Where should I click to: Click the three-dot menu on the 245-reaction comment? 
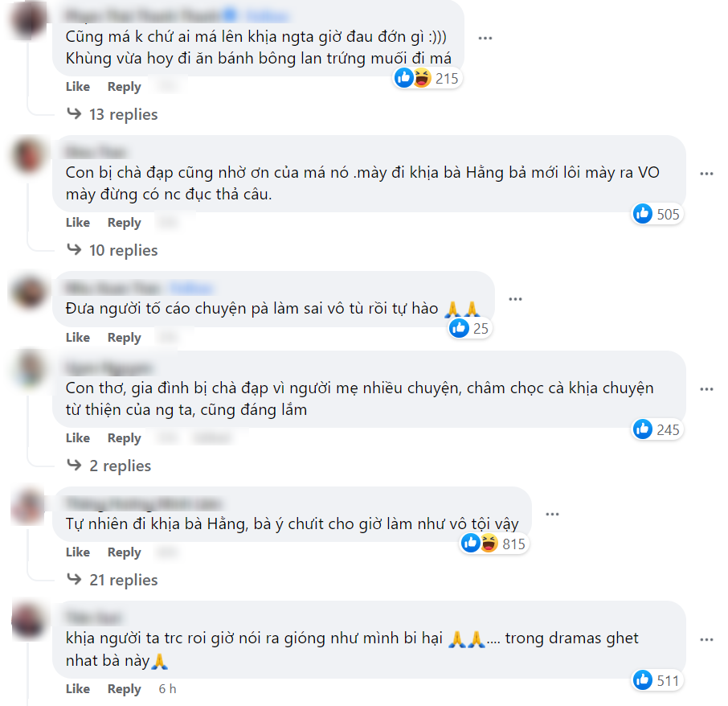pyautogui.click(x=706, y=389)
